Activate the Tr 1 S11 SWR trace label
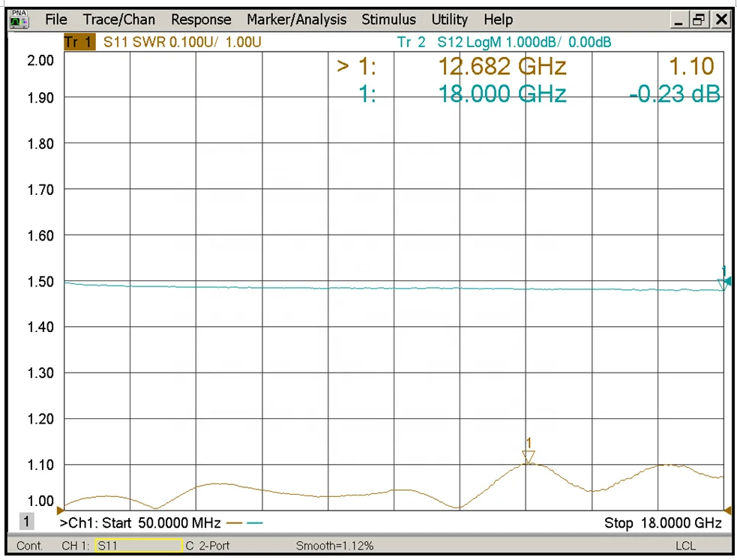 (162, 43)
